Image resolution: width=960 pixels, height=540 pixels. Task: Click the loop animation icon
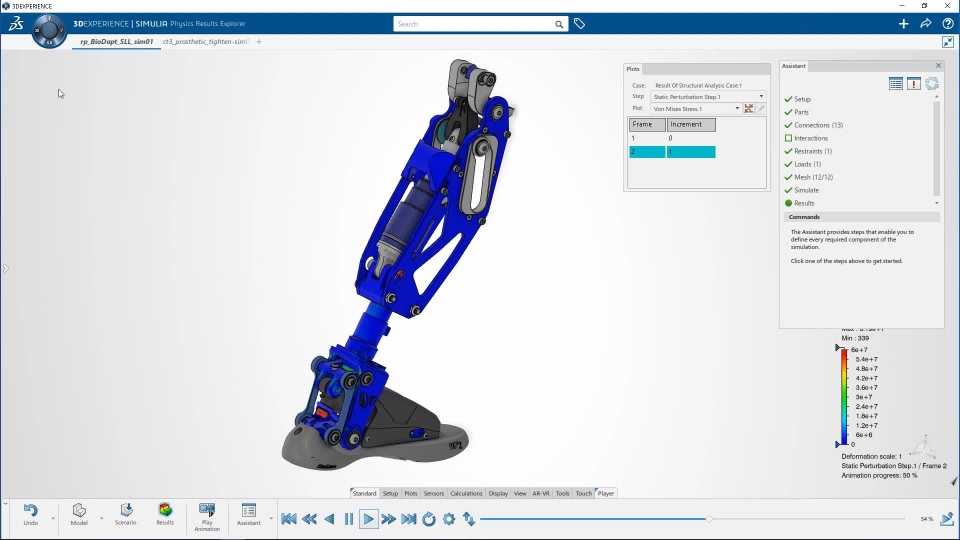[x=429, y=519]
